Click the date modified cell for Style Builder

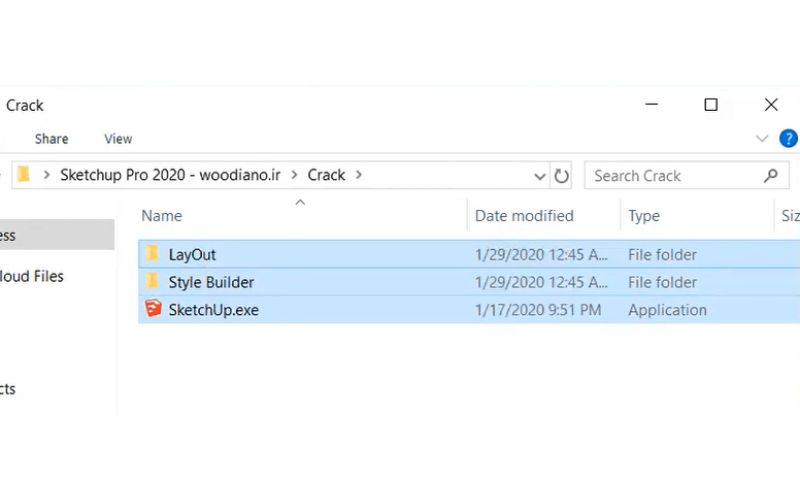click(541, 282)
